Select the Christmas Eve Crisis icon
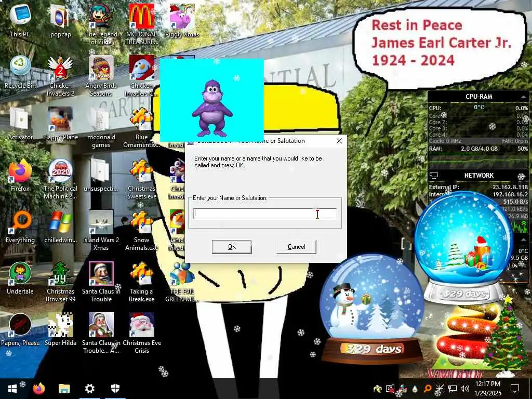Image resolution: width=532 pixels, height=399 pixels. (141, 334)
